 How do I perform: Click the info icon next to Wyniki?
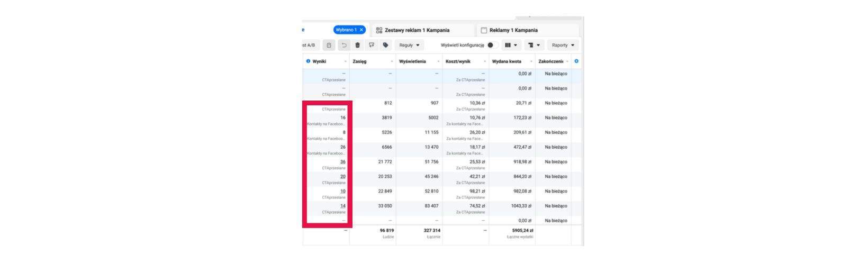coord(309,61)
